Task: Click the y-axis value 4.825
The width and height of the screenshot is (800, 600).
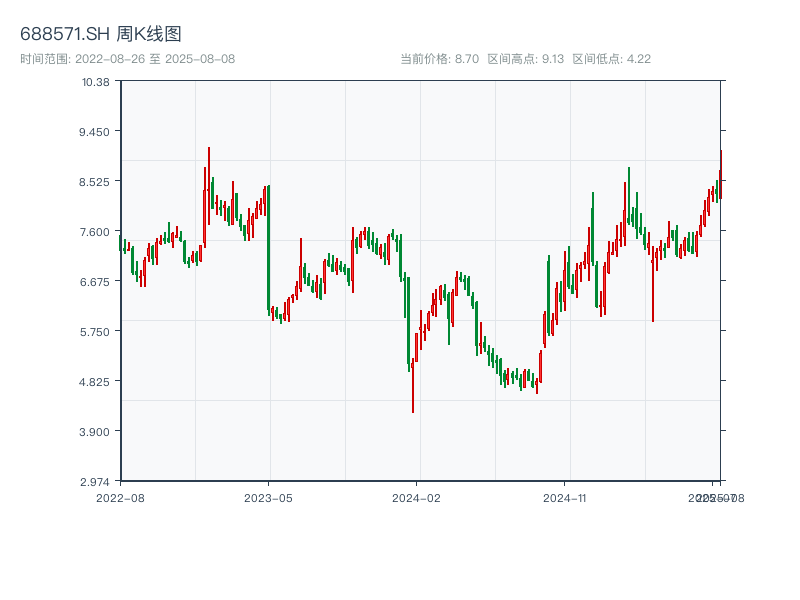Action: 94,382
